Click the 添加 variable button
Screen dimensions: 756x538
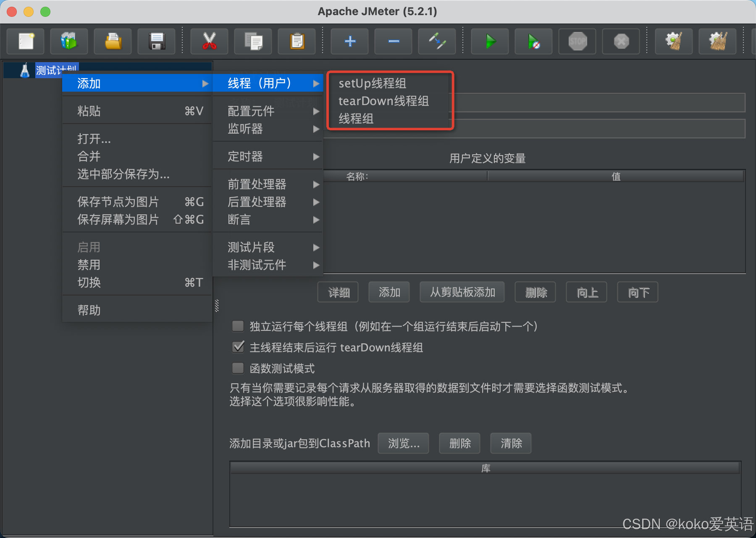click(389, 292)
